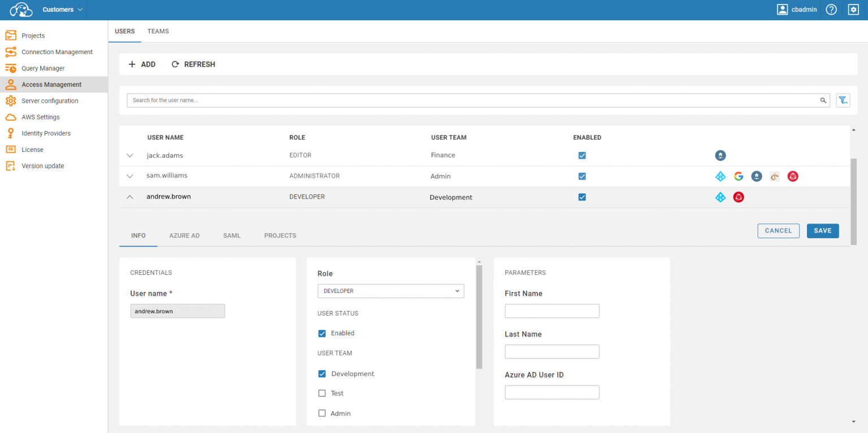Uncheck Enabled checkbox for jack.adams
The height and width of the screenshot is (433, 868).
(582, 155)
